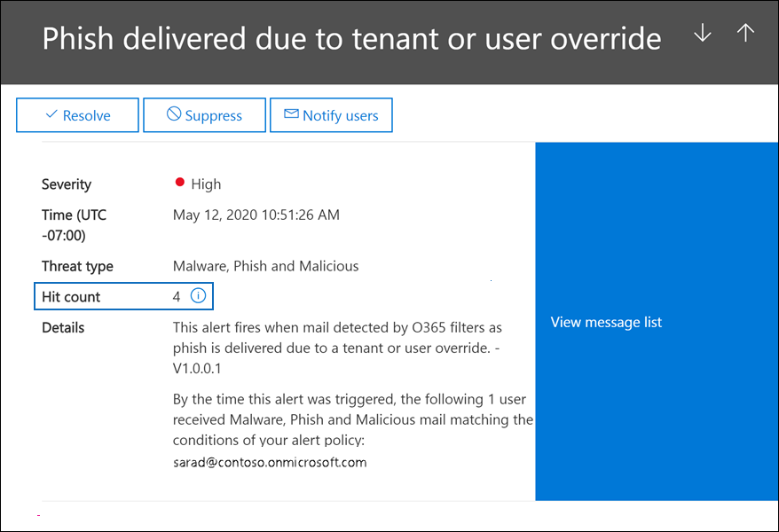The height and width of the screenshot is (532, 779).
Task: Click the Hit count info icon
Action: click(198, 296)
